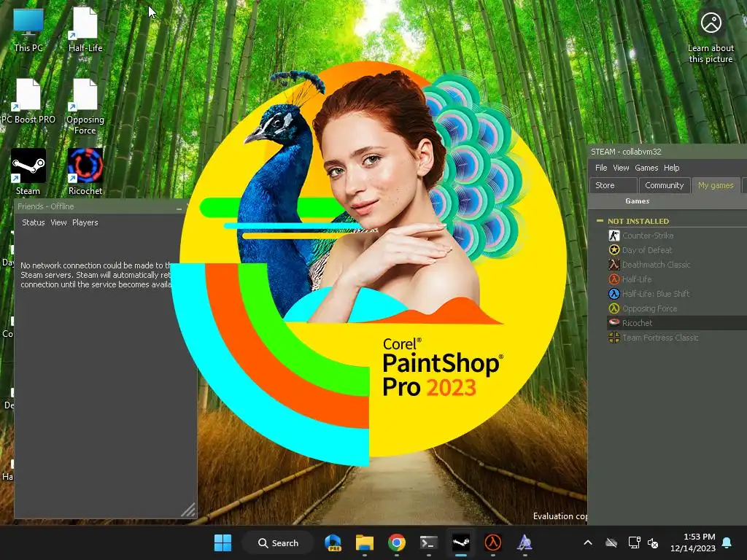Image resolution: width=747 pixels, height=560 pixels.
Task: Open the Players menu in Friends window
Action: (x=85, y=222)
